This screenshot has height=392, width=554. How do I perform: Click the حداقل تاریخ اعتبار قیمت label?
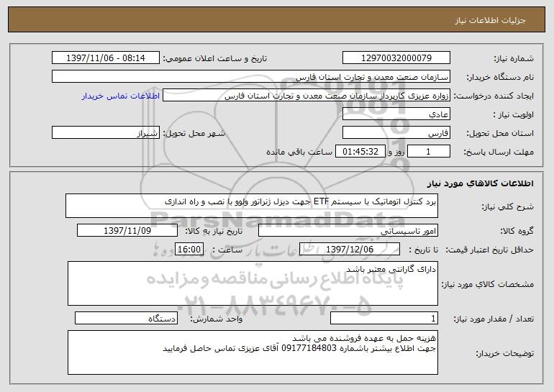pos(490,250)
